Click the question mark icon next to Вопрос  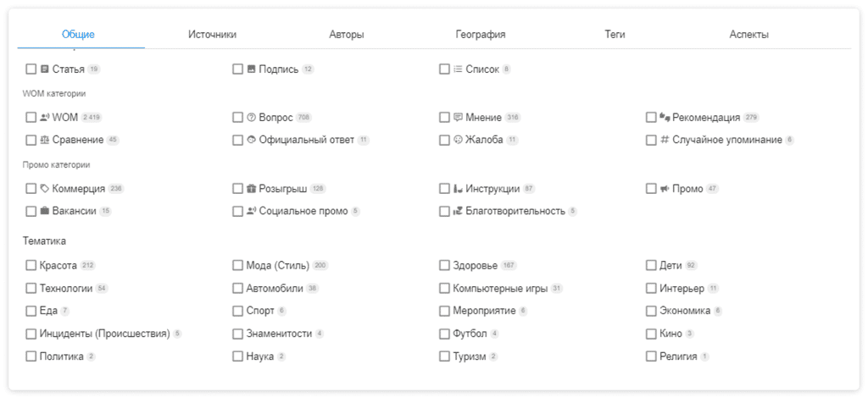click(251, 117)
